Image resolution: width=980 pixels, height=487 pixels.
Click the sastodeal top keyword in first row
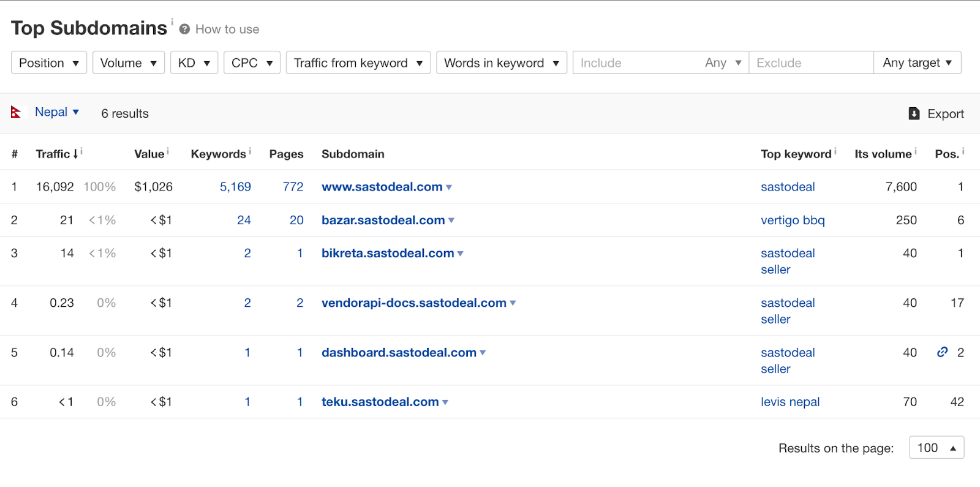click(x=788, y=187)
